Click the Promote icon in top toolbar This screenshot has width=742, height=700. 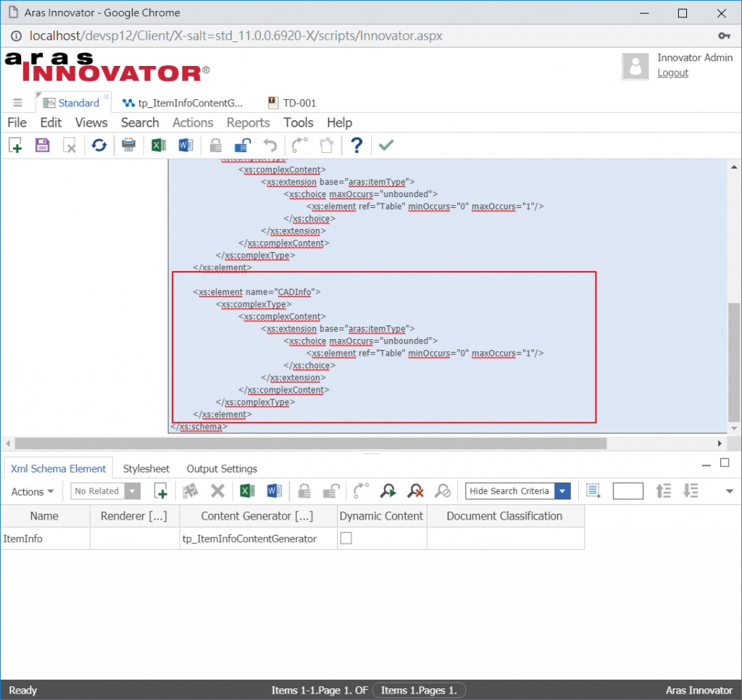[299, 145]
